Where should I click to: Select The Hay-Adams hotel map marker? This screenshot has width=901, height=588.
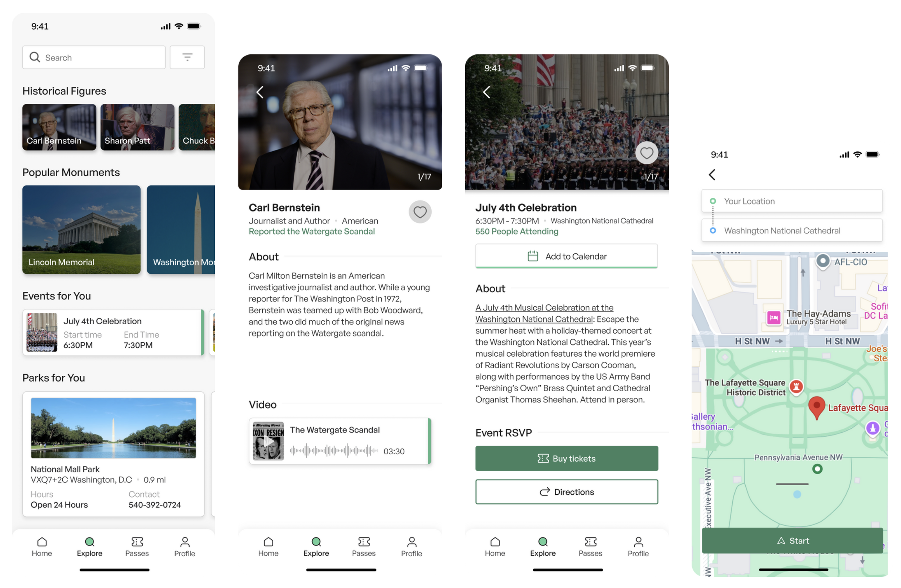[x=774, y=318]
